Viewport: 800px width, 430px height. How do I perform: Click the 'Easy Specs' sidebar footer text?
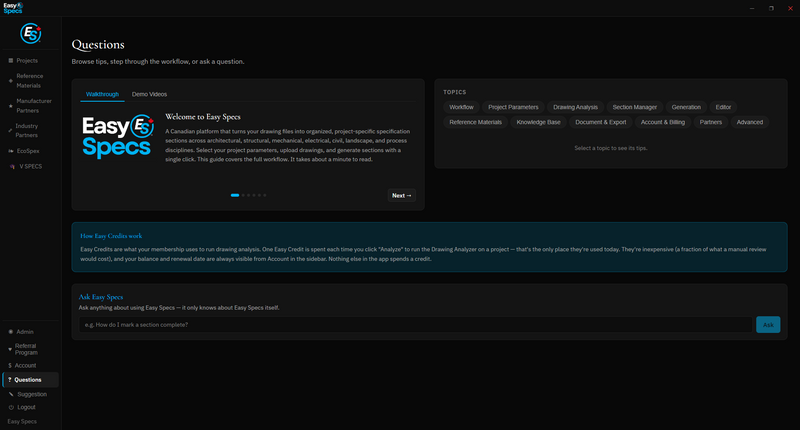click(x=22, y=421)
